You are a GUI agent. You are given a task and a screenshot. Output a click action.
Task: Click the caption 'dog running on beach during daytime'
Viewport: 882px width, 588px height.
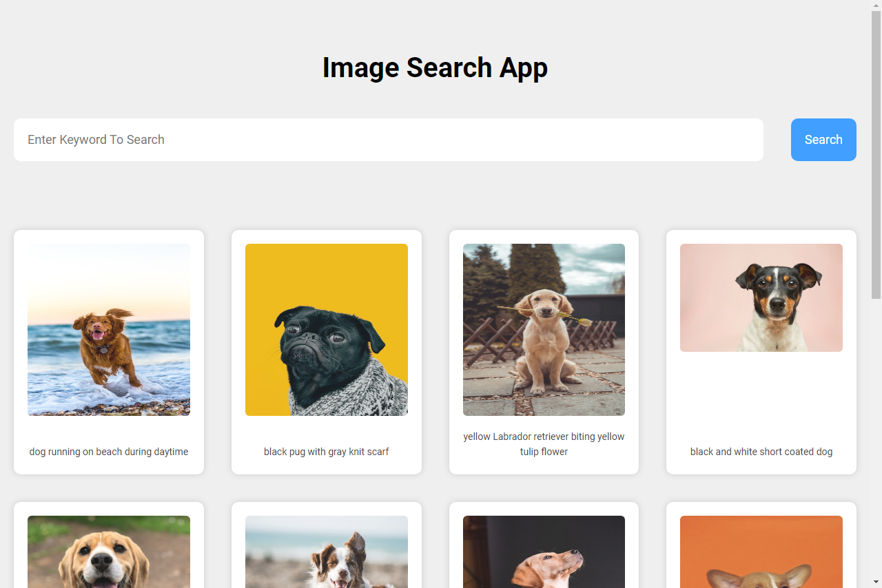[108, 452]
